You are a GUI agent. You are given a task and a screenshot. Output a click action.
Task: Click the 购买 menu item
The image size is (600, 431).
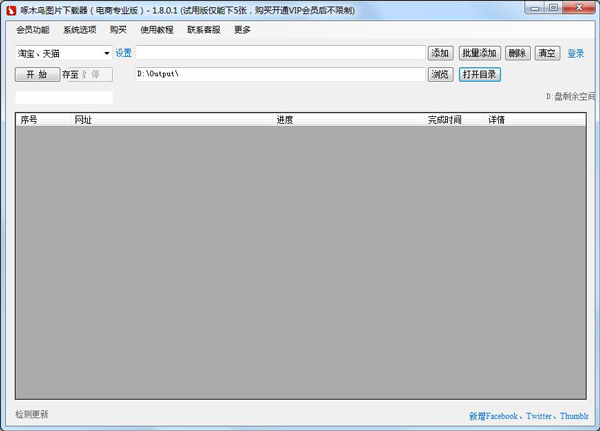tap(118, 30)
